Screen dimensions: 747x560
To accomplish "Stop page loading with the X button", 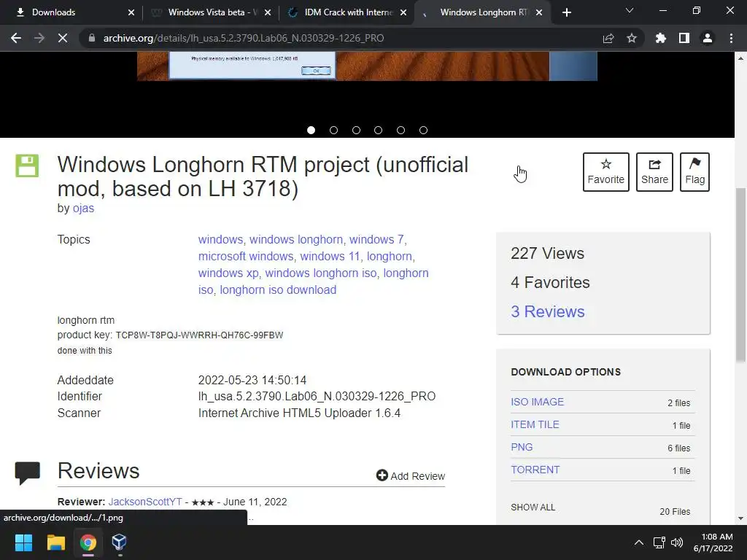I will 63,38.
